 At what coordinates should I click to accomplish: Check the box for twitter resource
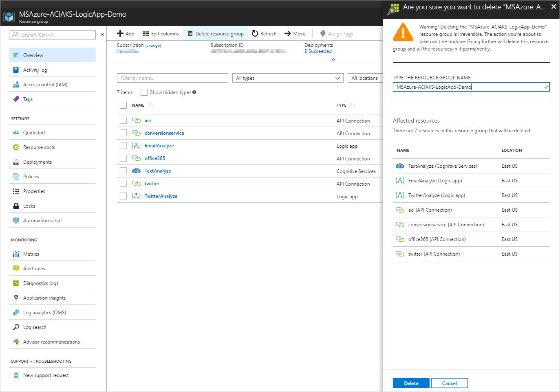pyautogui.click(x=123, y=184)
